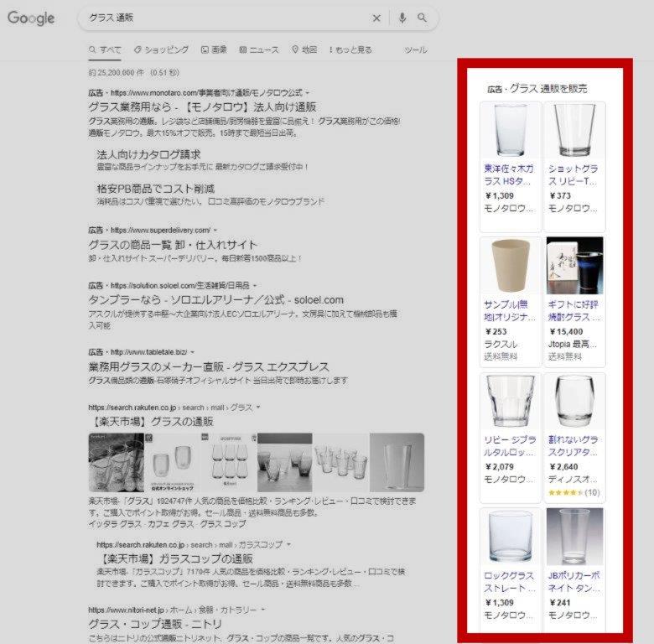The image size is (654, 644).
Task: Start voice search with the microphone icon
Action: pos(402,18)
